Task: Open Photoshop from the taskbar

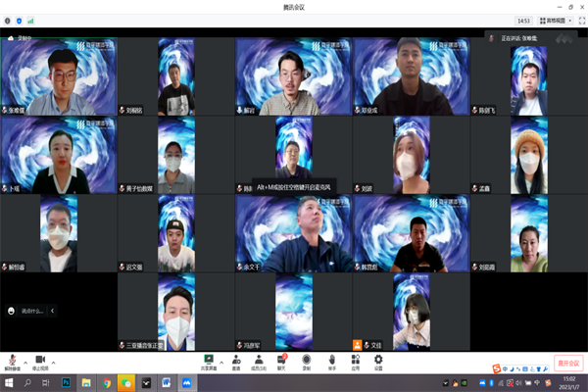Action: (x=66, y=383)
